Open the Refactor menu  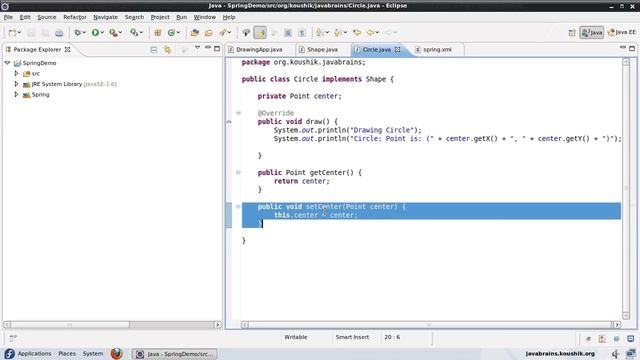coord(75,17)
